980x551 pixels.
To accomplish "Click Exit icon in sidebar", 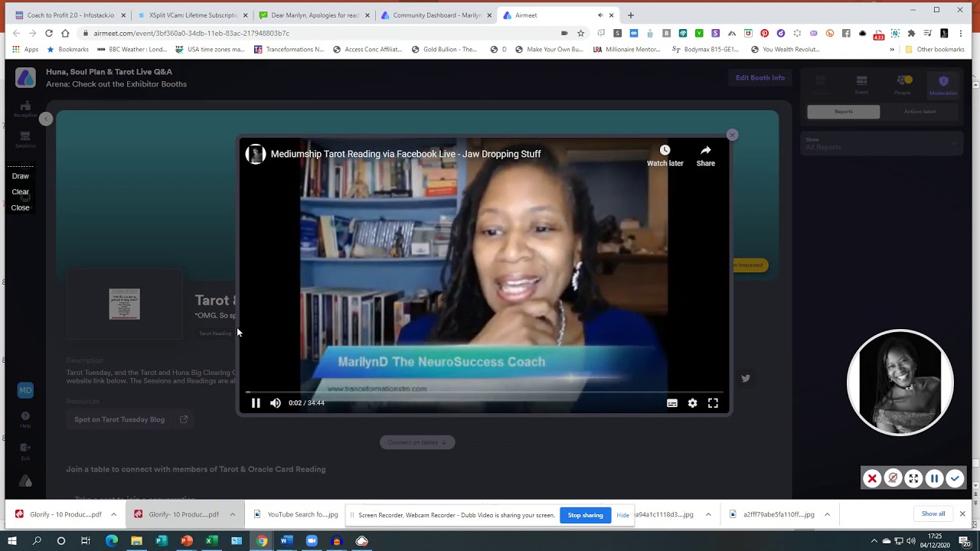I will point(25,451).
